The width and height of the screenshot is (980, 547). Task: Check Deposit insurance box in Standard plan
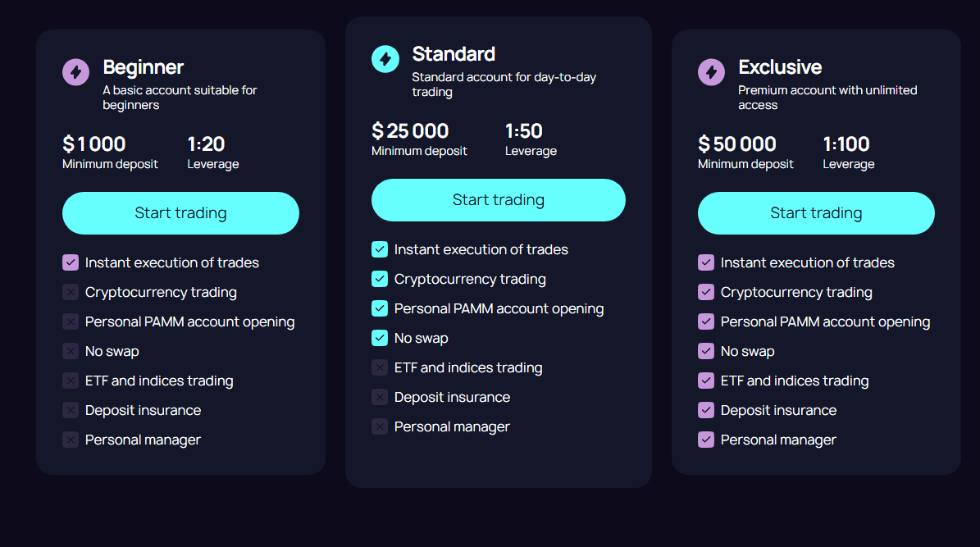(380, 397)
